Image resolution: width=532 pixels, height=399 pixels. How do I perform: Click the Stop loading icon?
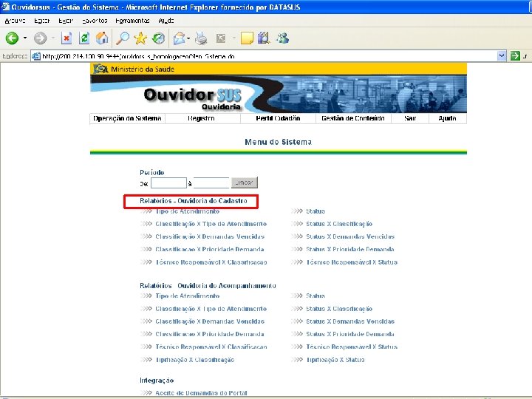(x=66, y=38)
